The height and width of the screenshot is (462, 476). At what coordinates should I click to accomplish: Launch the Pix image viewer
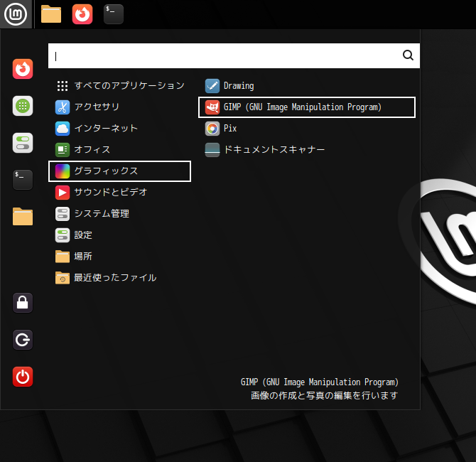307,129
